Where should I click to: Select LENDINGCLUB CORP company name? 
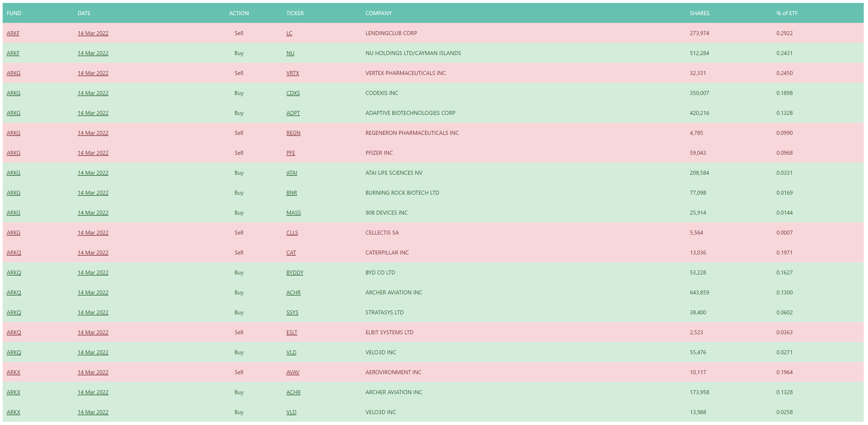tap(391, 33)
